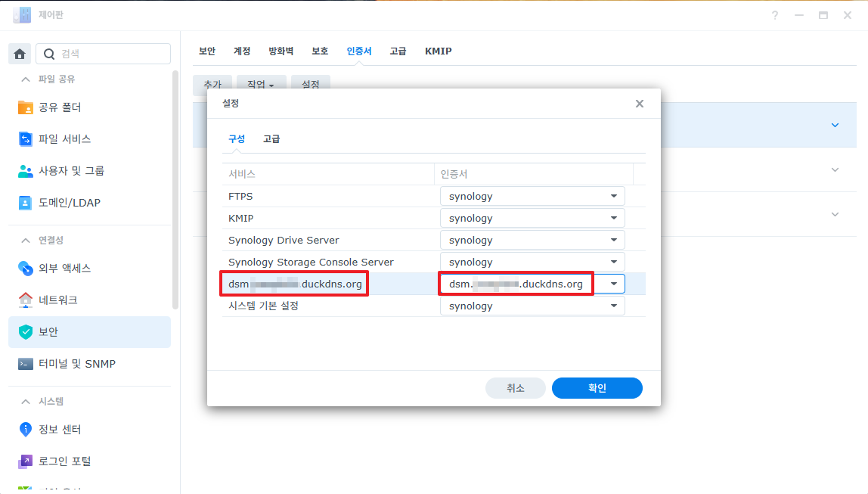868x494 pixels.
Task: Click the sidebar vertical scrollbar
Action: click(175, 189)
